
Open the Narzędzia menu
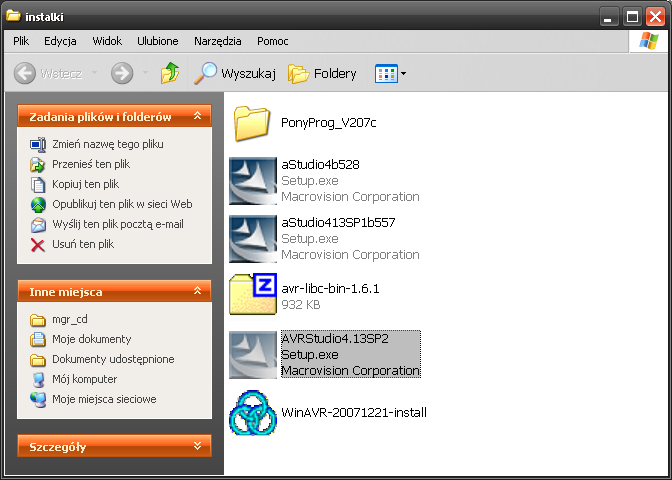pyautogui.click(x=218, y=41)
